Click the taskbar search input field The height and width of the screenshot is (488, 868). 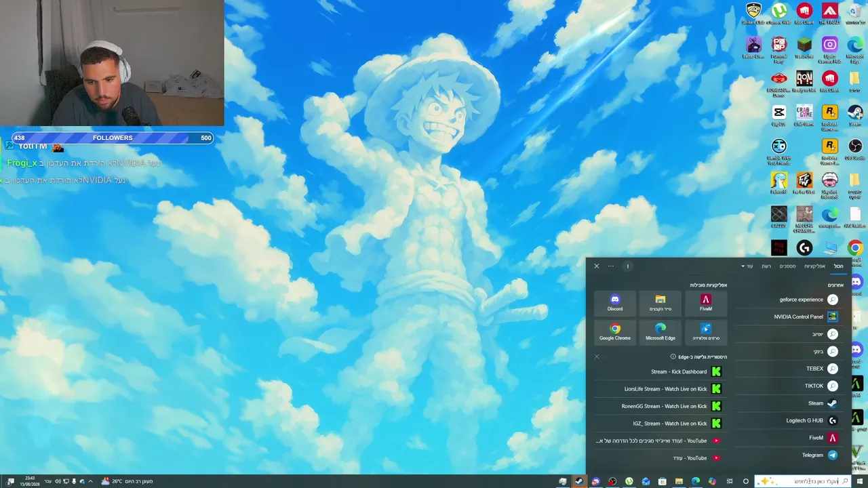[802, 481]
